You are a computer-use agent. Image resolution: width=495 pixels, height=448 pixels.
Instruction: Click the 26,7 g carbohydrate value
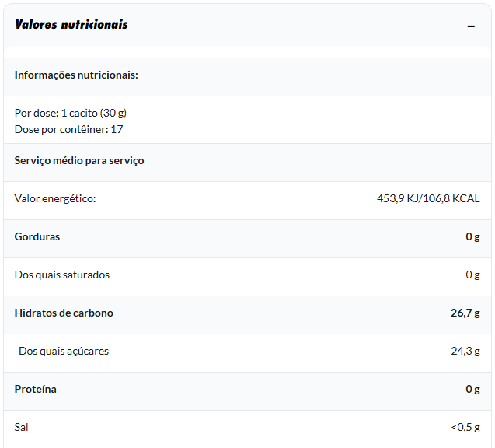(465, 313)
